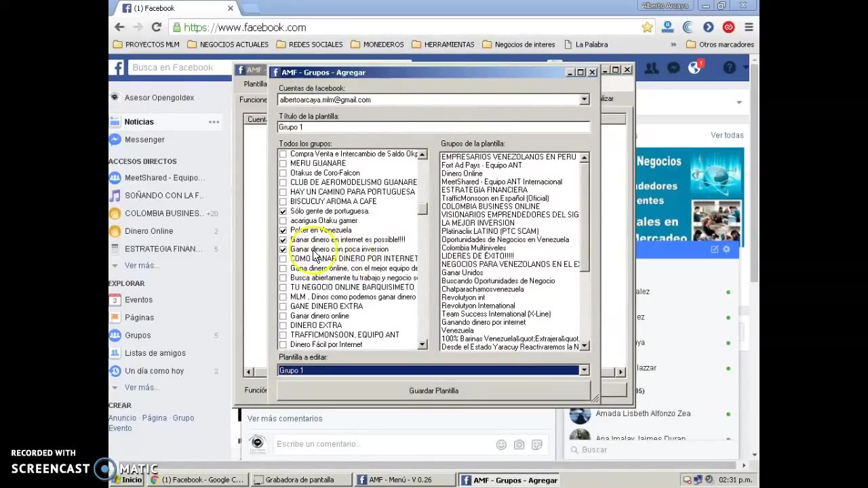The height and width of the screenshot is (488, 868).
Task: Open the Noticias options ellipsis
Action: pyautogui.click(x=214, y=122)
